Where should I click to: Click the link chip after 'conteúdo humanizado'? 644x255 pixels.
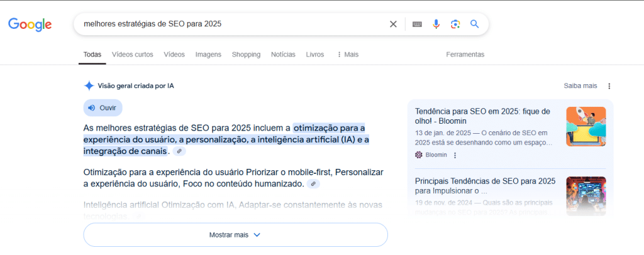[313, 184]
